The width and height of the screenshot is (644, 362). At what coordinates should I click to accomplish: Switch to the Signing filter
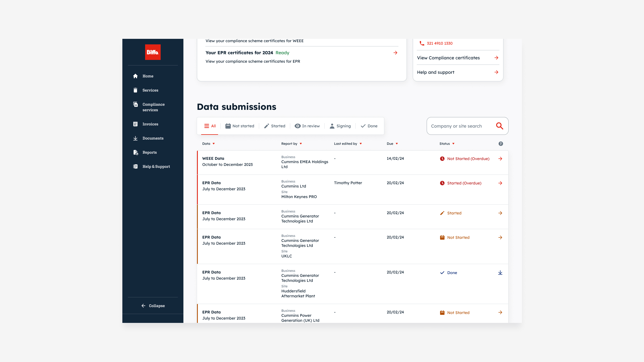[x=340, y=126]
